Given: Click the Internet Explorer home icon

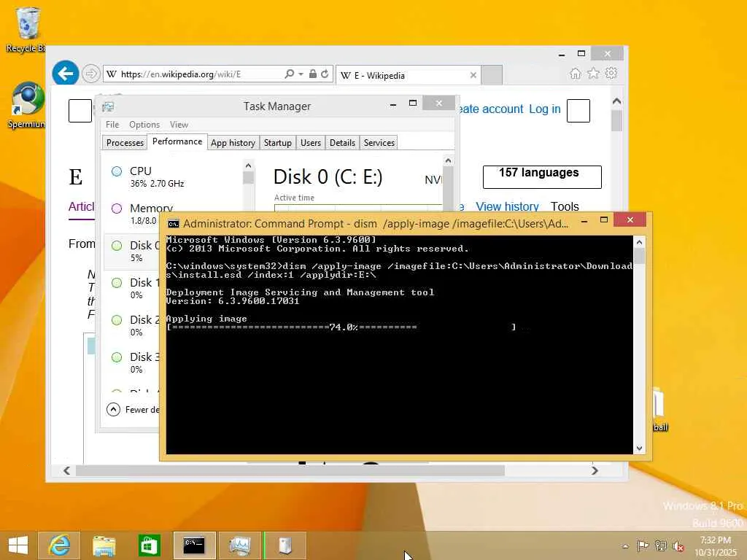Looking at the screenshot, I should click(x=576, y=74).
